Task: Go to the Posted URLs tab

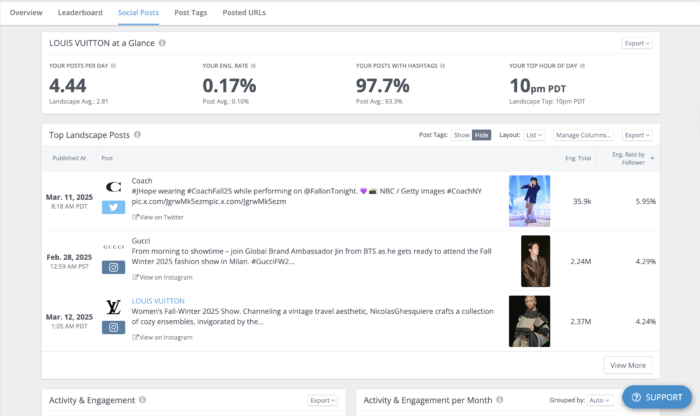Action: click(x=244, y=12)
